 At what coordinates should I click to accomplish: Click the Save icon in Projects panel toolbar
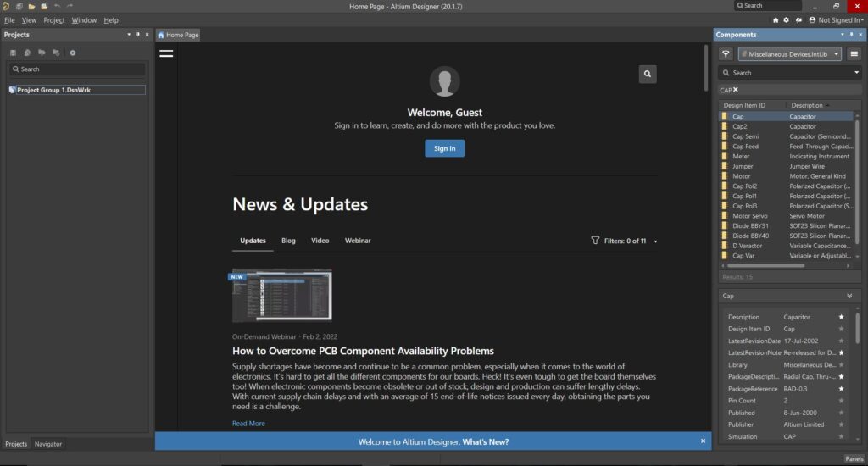[14, 53]
